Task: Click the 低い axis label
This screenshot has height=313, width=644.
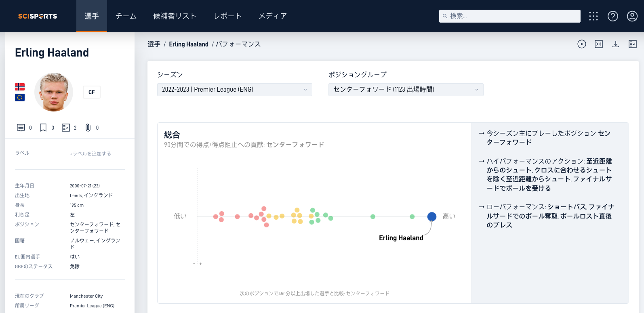Action: click(180, 216)
